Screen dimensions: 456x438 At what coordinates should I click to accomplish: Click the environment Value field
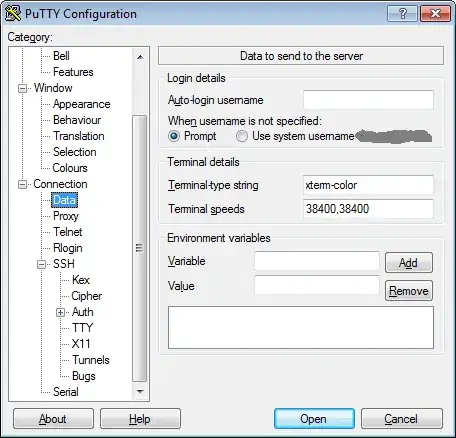317,285
